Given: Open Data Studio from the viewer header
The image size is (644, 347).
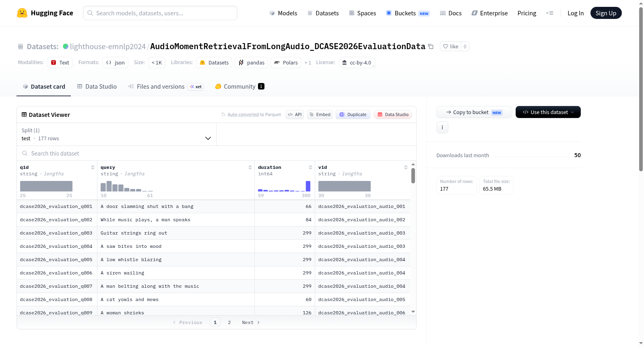Looking at the screenshot, I should pos(393,114).
